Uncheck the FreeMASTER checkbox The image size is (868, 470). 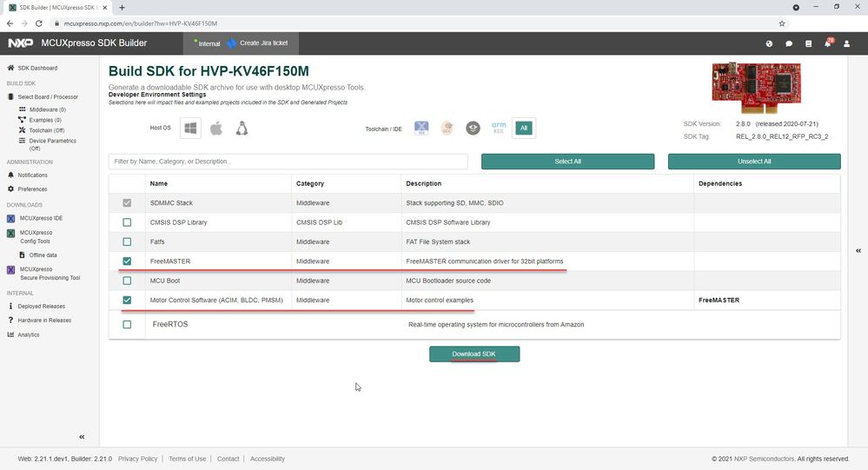click(127, 261)
